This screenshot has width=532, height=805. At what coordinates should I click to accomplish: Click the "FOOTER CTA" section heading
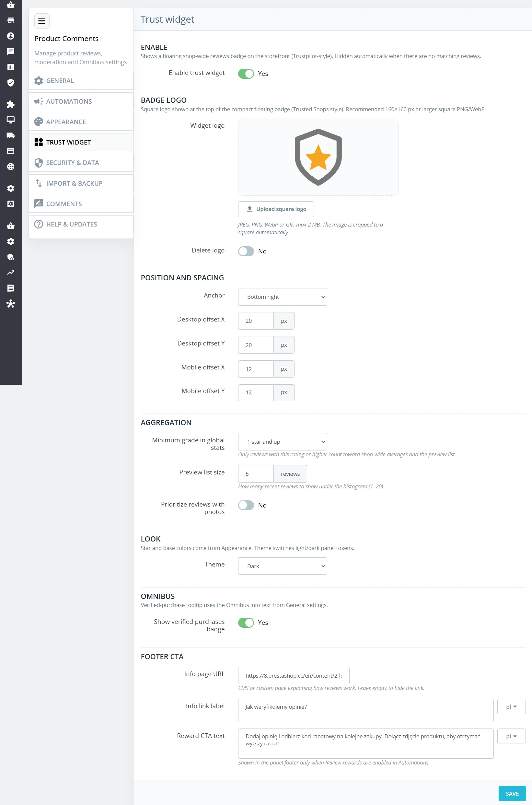pyautogui.click(x=162, y=656)
